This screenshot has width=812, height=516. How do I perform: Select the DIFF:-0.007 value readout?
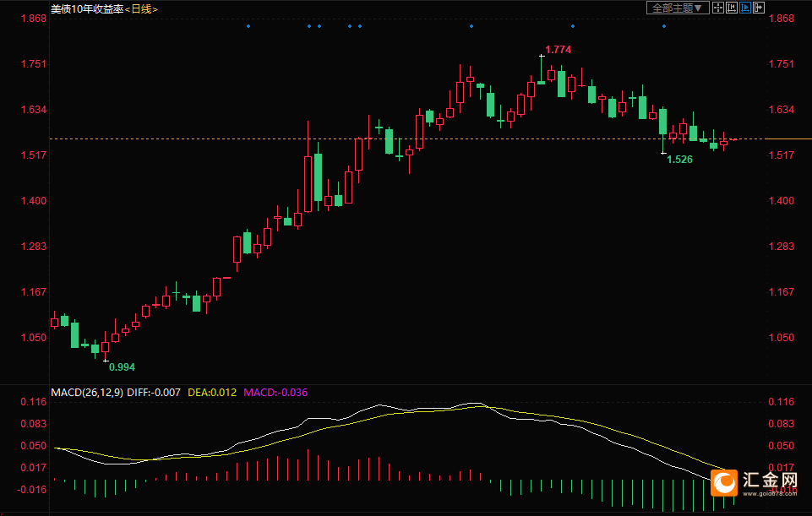point(154,393)
